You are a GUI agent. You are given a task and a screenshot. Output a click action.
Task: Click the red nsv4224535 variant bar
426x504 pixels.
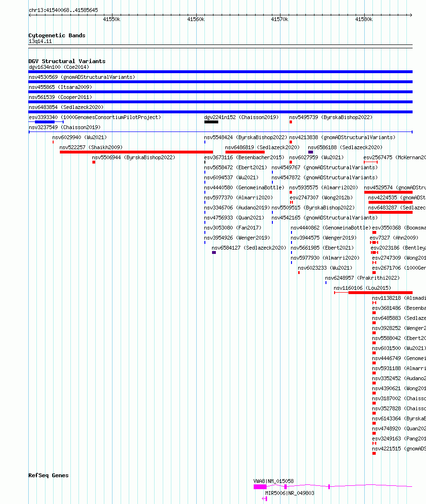[390, 202]
